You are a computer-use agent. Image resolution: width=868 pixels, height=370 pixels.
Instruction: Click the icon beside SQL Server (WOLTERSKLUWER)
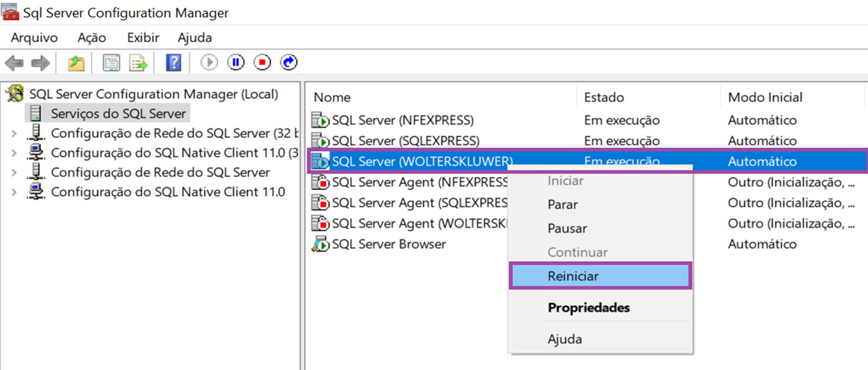320,162
